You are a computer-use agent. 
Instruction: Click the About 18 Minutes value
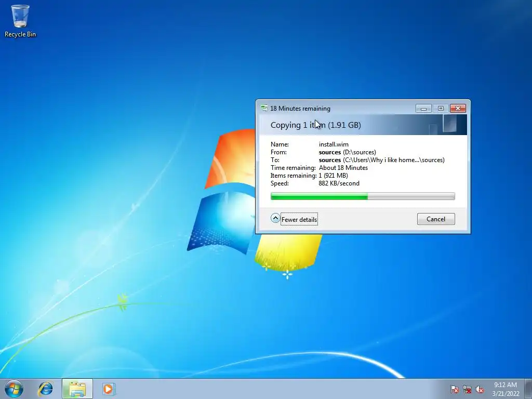pos(343,168)
